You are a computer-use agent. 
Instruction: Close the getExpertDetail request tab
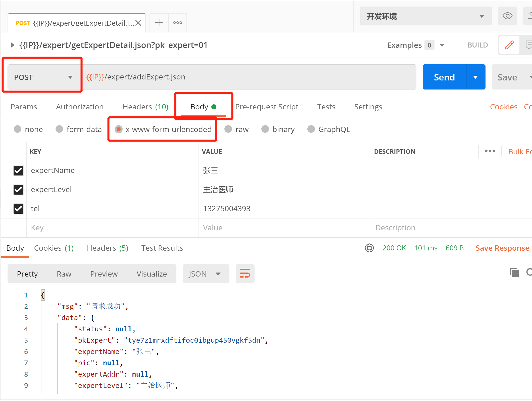coord(138,23)
